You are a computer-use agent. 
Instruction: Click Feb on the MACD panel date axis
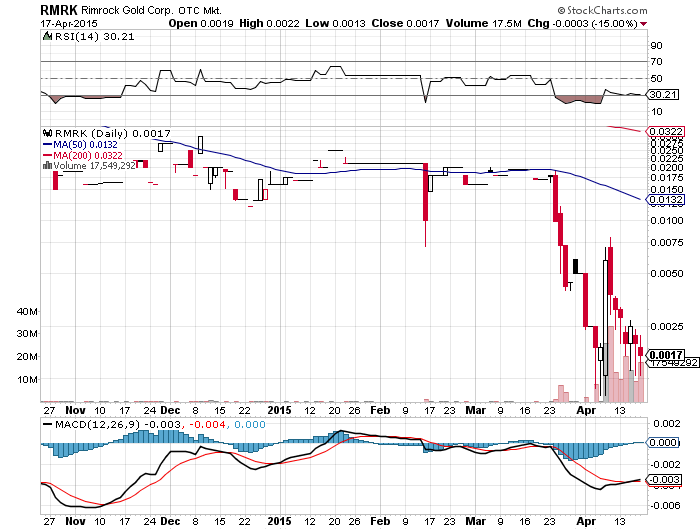(x=380, y=521)
